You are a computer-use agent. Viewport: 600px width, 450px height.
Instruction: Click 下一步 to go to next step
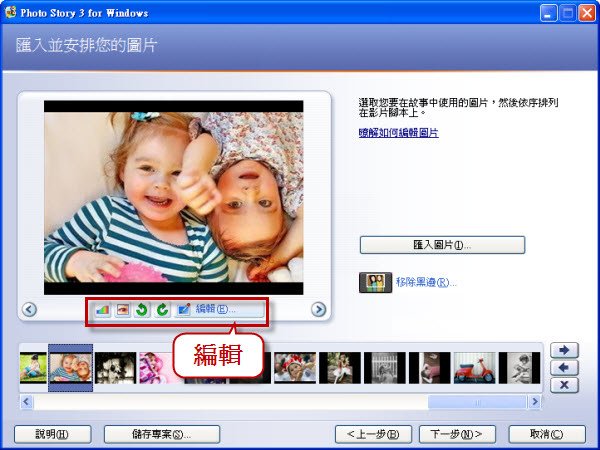point(457,434)
